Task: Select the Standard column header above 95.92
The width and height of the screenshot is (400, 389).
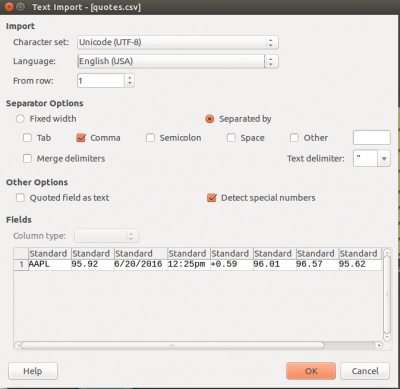Action: [x=93, y=254]
